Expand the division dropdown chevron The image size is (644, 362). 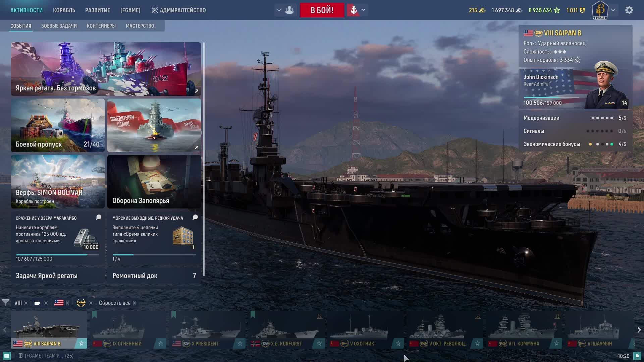(279, 10)
